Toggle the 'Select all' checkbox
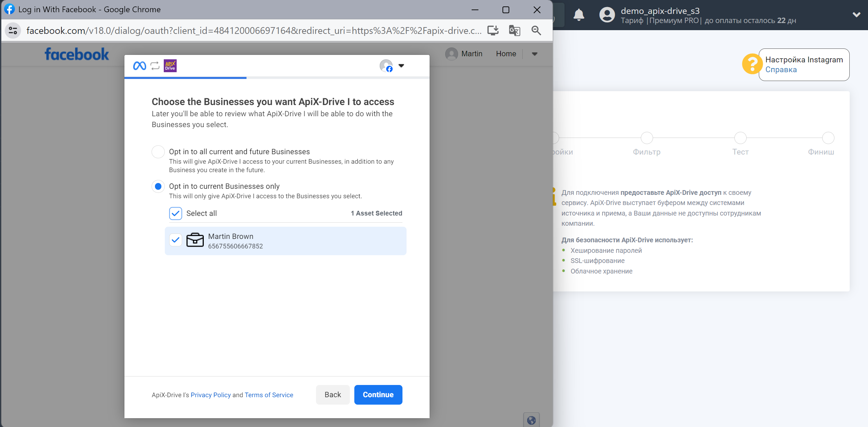This screenshot has width=868, height=427. tap(176, 213)
